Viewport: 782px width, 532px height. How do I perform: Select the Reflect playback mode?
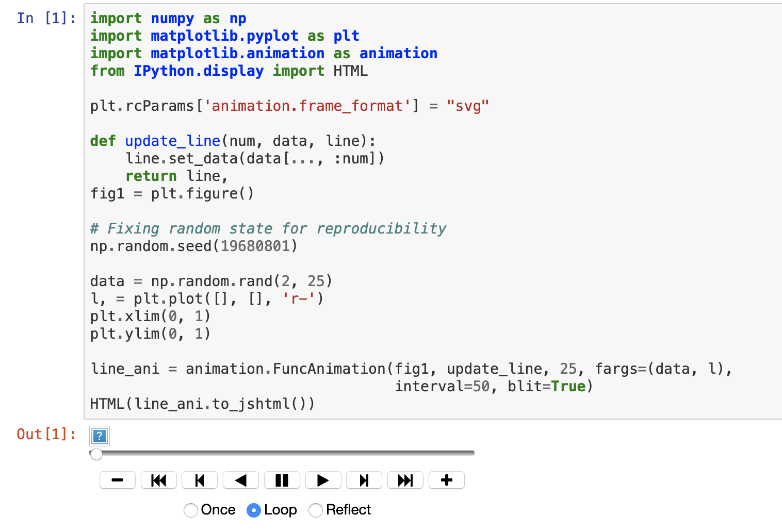coord(316,510)
